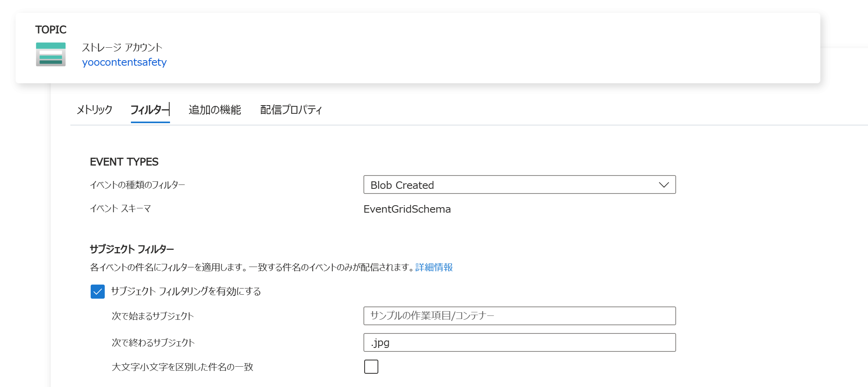Click the storage account icon
868x387 pixels.
[x=51, y=54]
